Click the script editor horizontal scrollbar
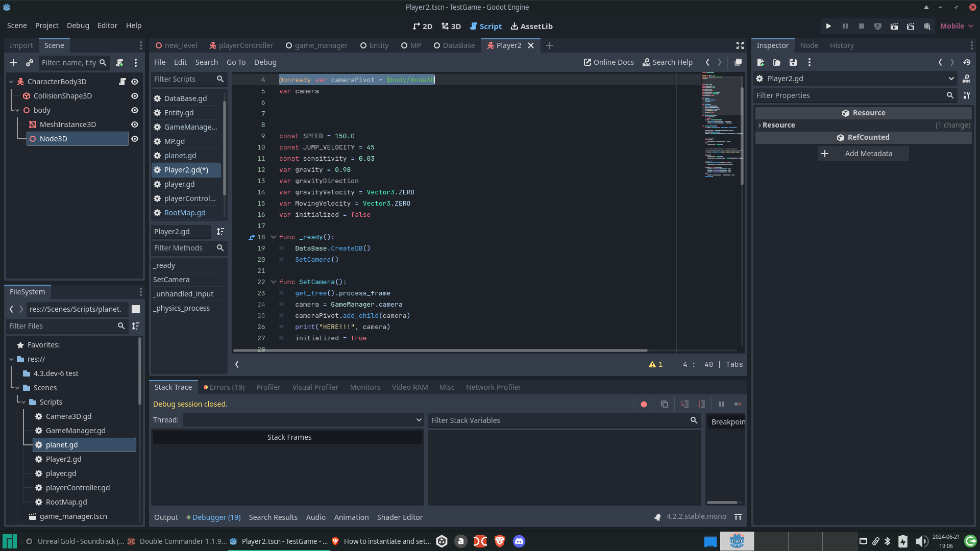 (x=440, y=350)
